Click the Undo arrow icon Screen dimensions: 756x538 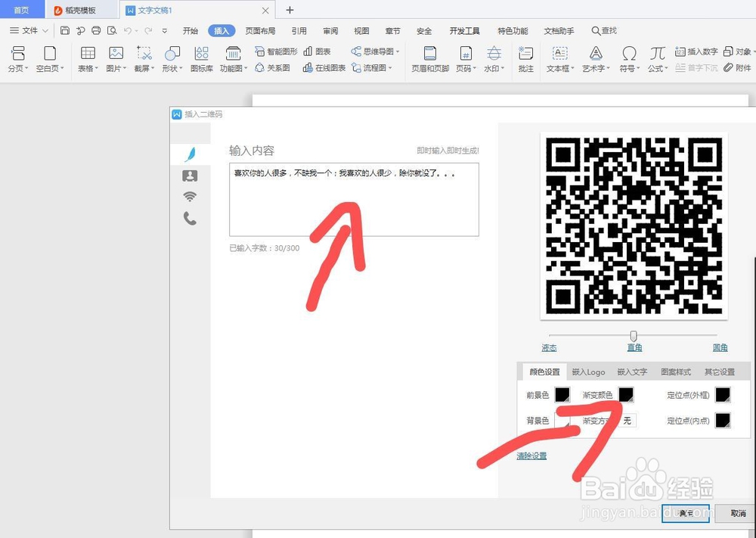[x=128, y=30]
